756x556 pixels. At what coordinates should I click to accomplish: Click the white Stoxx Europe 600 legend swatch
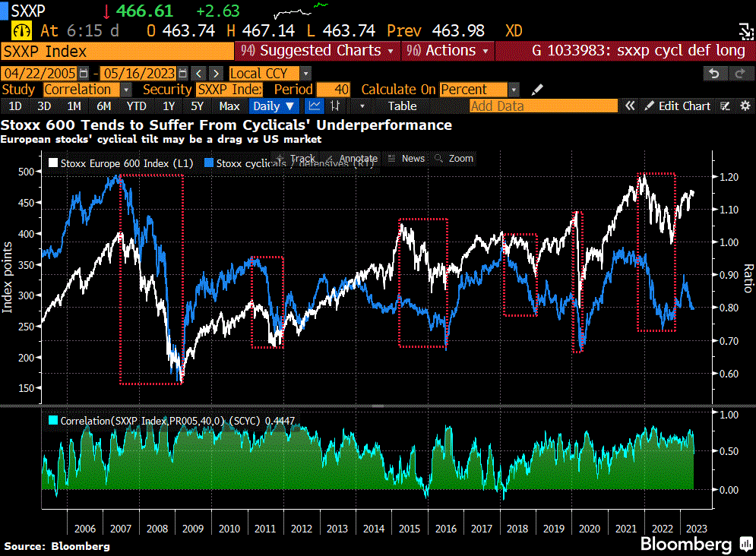[53, 163]
